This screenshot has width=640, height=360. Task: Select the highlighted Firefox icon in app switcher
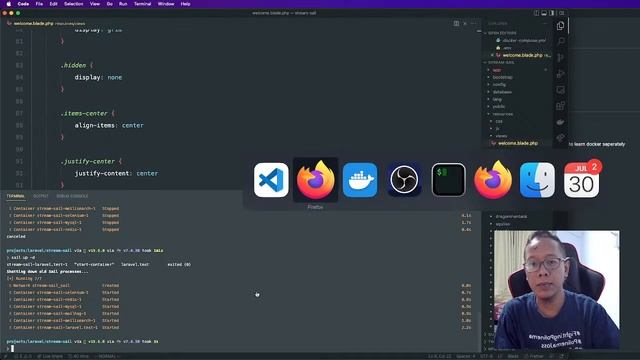pyautogui.click(x=316, y=180)
